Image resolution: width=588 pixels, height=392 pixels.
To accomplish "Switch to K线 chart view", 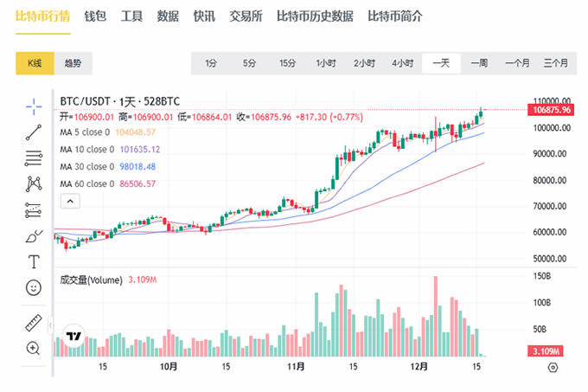I will (35, 63).
